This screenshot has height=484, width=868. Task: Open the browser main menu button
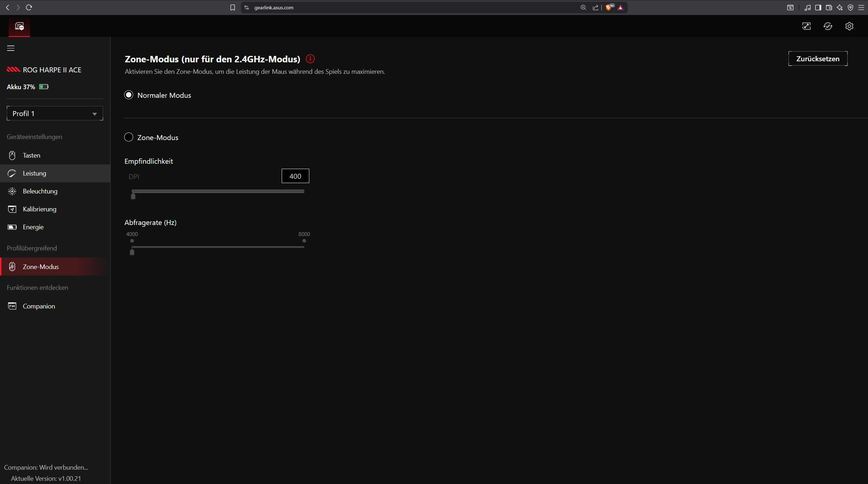(x=861, y=8)
